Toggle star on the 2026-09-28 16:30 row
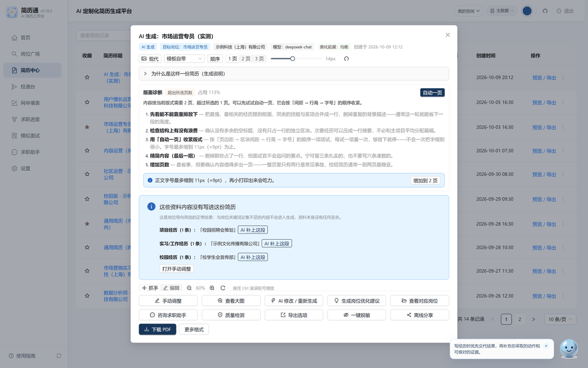The image size is (588, 368). 87,224
